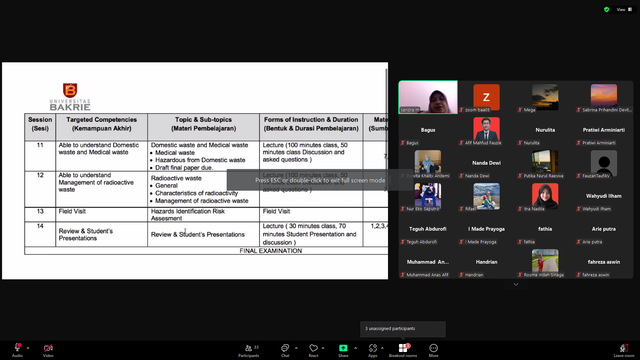Select the Arie putra participant tile
Screen dimensions: 640x360
604,229
